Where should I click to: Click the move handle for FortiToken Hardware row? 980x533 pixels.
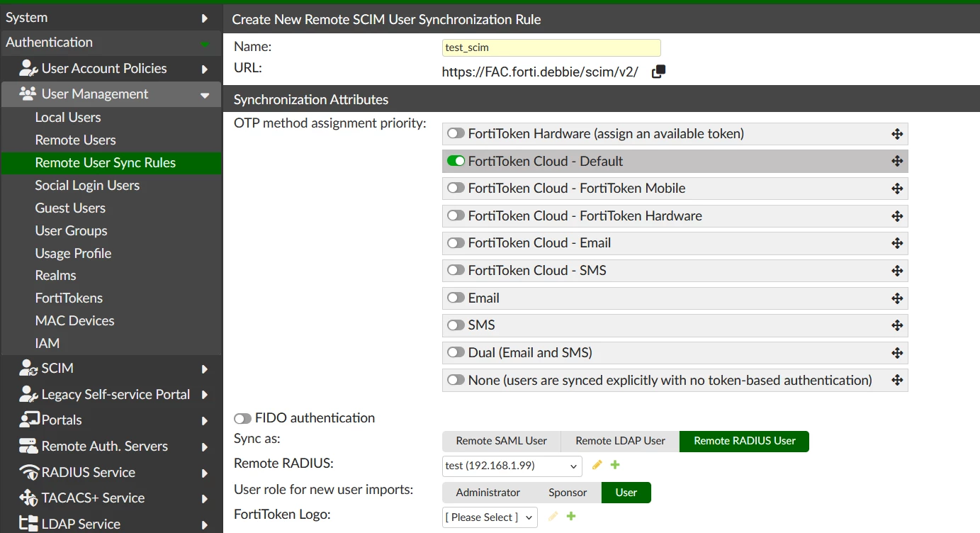897,134
